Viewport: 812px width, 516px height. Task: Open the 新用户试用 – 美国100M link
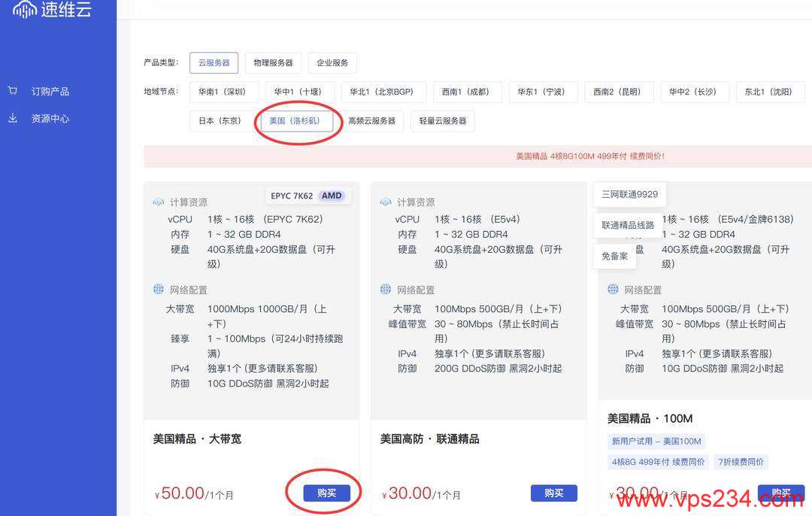tap(656, 441)
